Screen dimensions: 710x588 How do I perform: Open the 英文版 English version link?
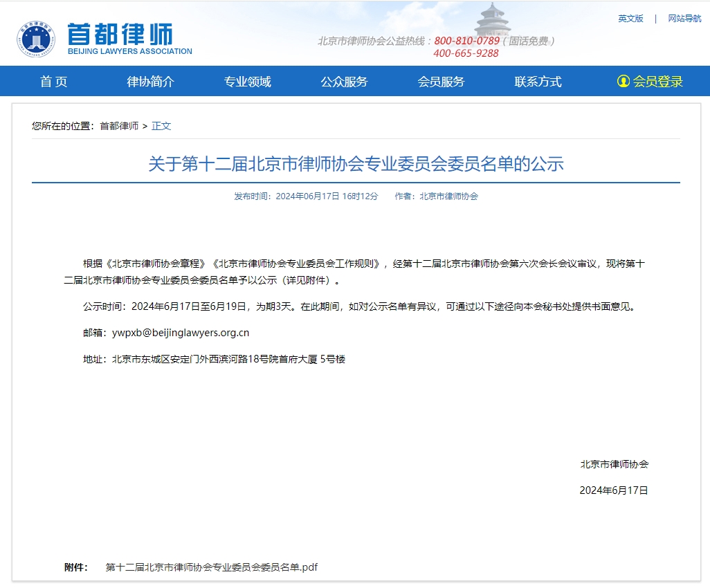point(632,19)
